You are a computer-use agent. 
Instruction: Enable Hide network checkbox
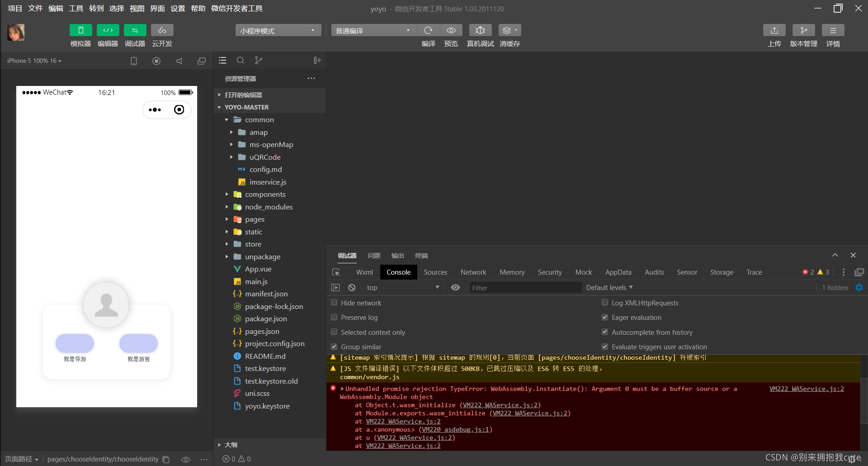coord(334,303)
